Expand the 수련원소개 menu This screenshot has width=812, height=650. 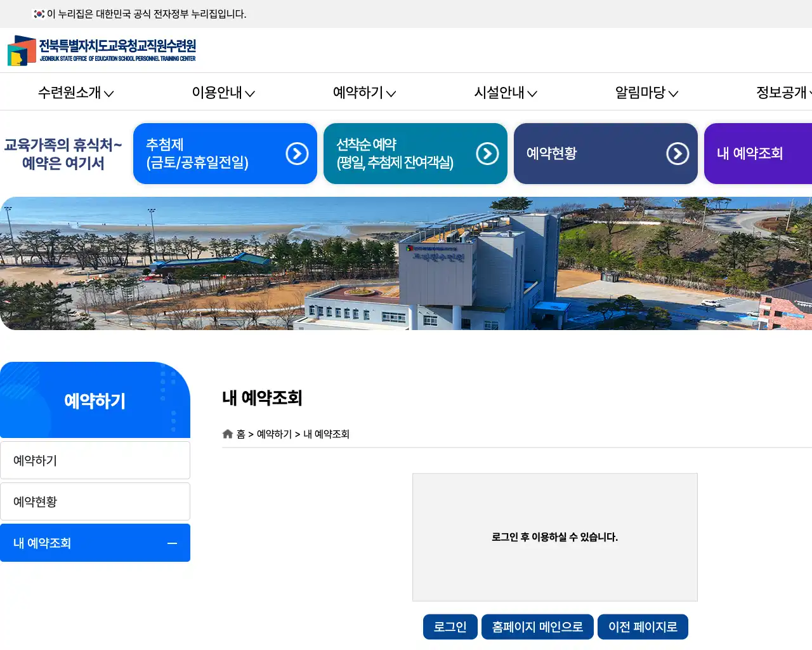tap(75, 93)
